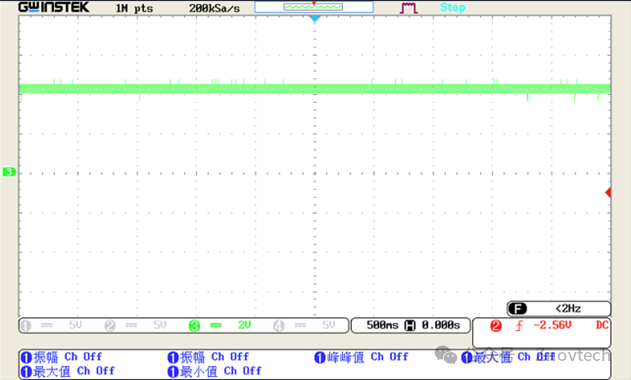This screenshot has height=380, width=631.
Task: Click the peak-detect acquisition mode icon
Action: 408,8
